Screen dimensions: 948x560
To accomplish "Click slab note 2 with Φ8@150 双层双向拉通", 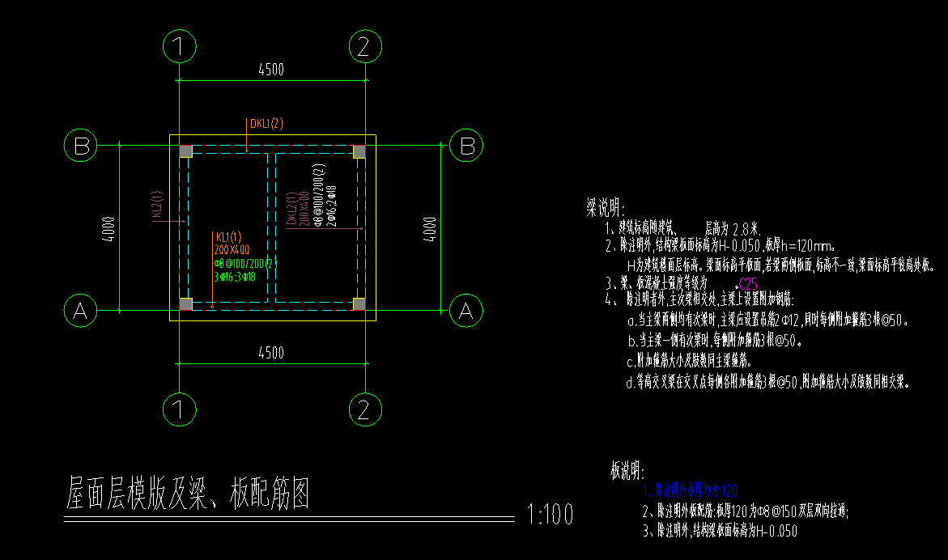I will click(746, 511).
